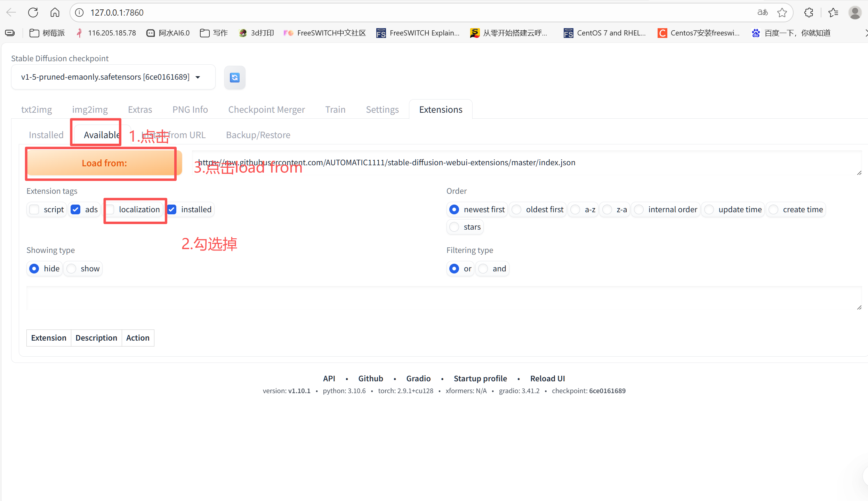This screenshot has height=501, width=868.
Task: Click the browser home icon
Action: point(55,13)
